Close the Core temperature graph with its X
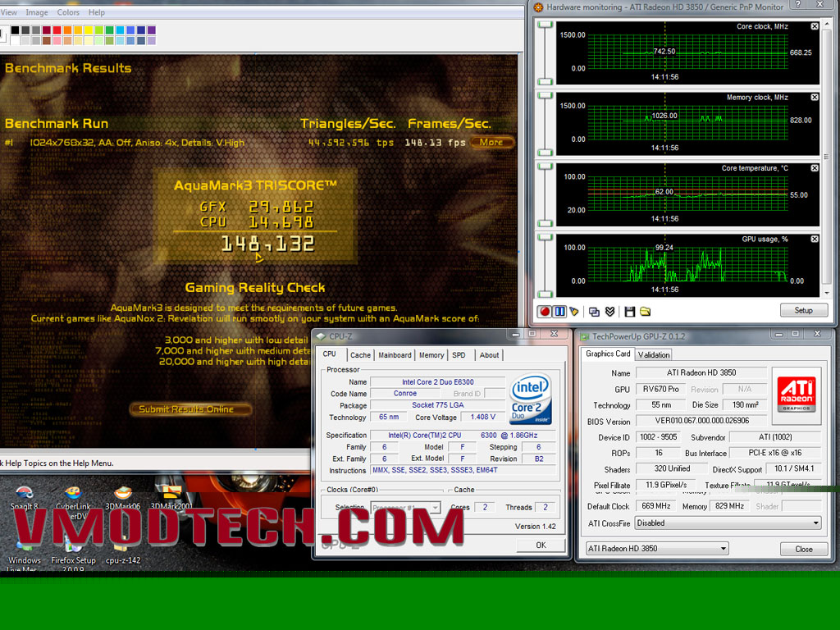The width and height of the screenshot is (840, 630). [815, 168]
